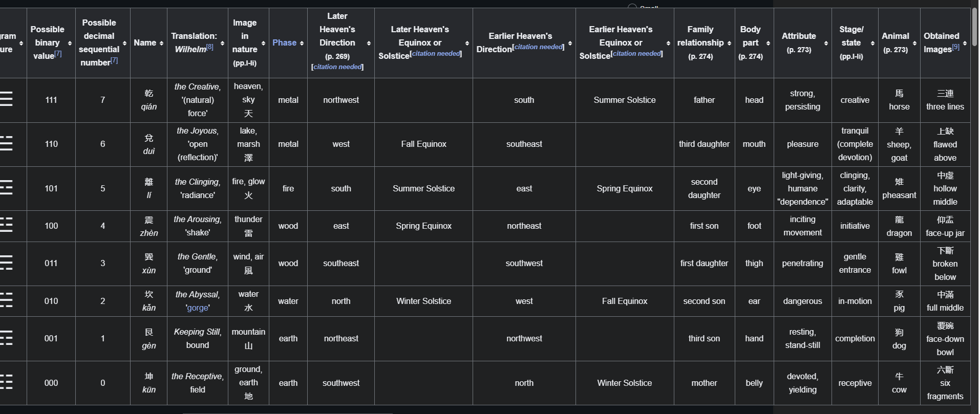Click 'thunder 雷' image in nature cell
Viewport: 980px width, 414px height.
pos(248,226)
